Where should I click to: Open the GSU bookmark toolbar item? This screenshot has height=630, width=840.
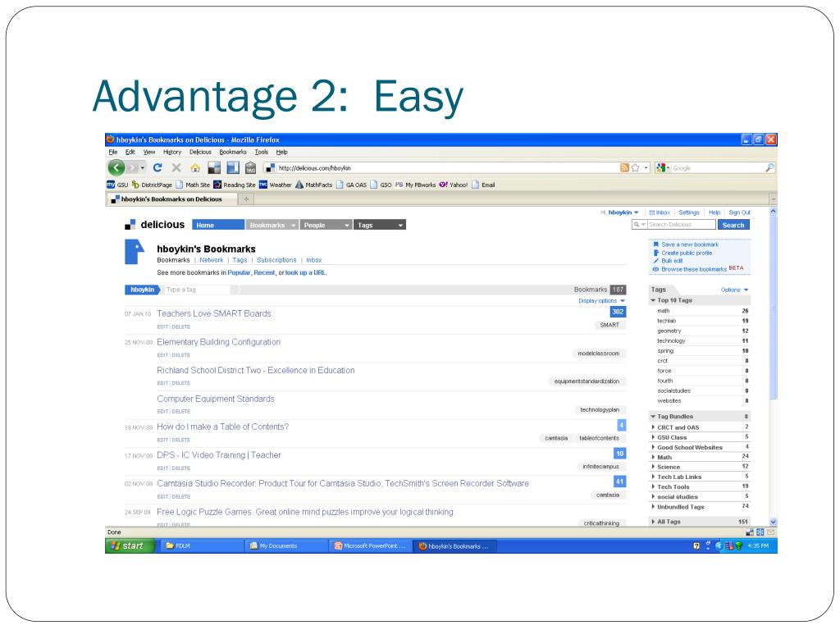[117, 185]
